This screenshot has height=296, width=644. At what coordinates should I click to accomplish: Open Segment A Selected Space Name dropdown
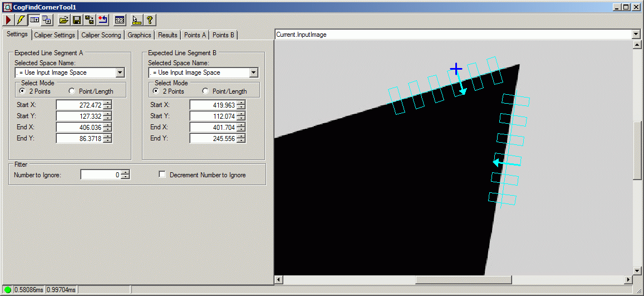coord(120,72)
